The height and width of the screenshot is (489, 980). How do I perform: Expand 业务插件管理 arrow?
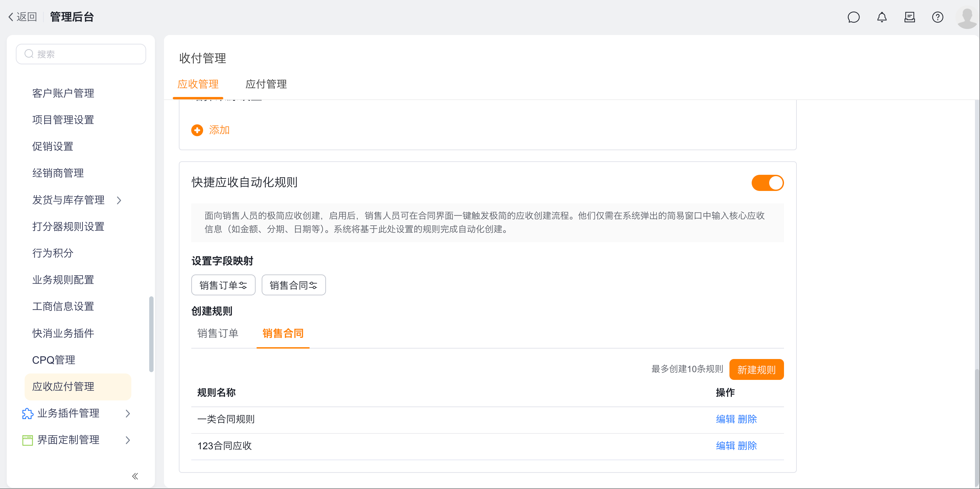[128, 413]
